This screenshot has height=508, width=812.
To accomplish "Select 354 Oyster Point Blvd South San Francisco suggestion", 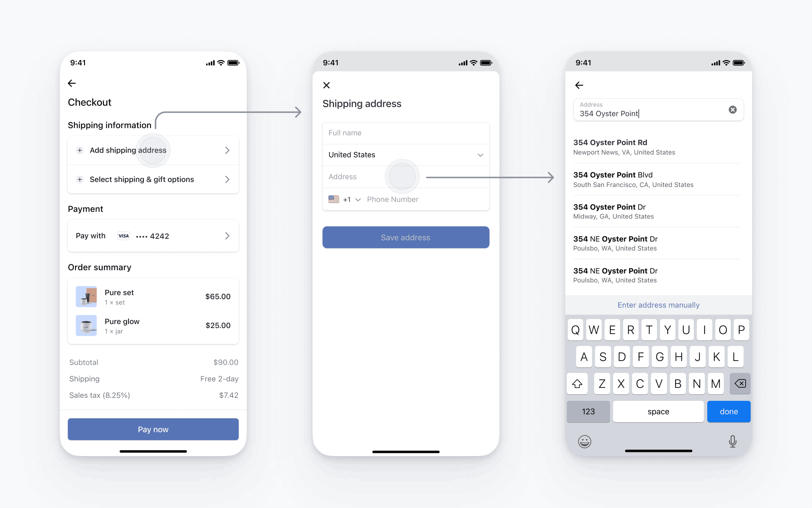I will [x=659, y=179].
